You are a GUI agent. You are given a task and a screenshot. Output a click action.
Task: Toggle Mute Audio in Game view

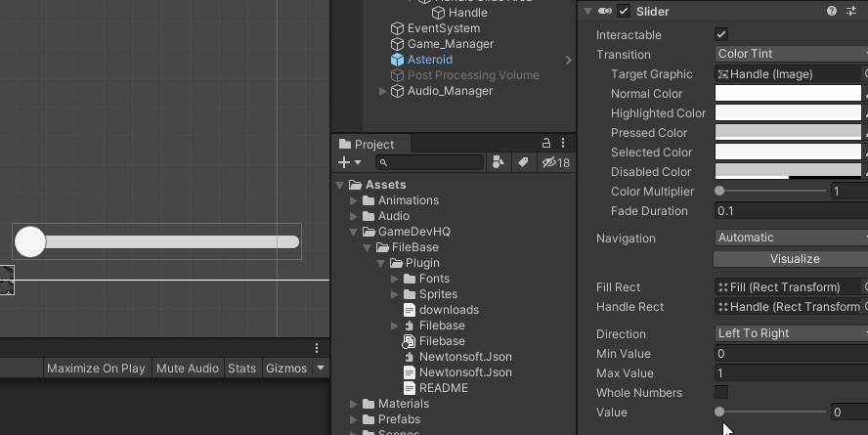click(x=188, y=368)
